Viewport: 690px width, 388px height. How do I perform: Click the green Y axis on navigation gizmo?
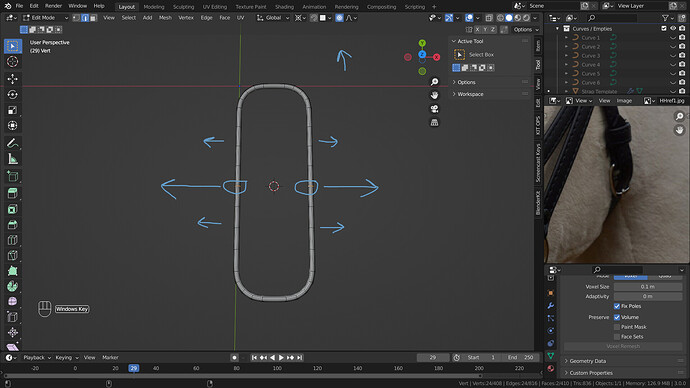tap(422, 43)
